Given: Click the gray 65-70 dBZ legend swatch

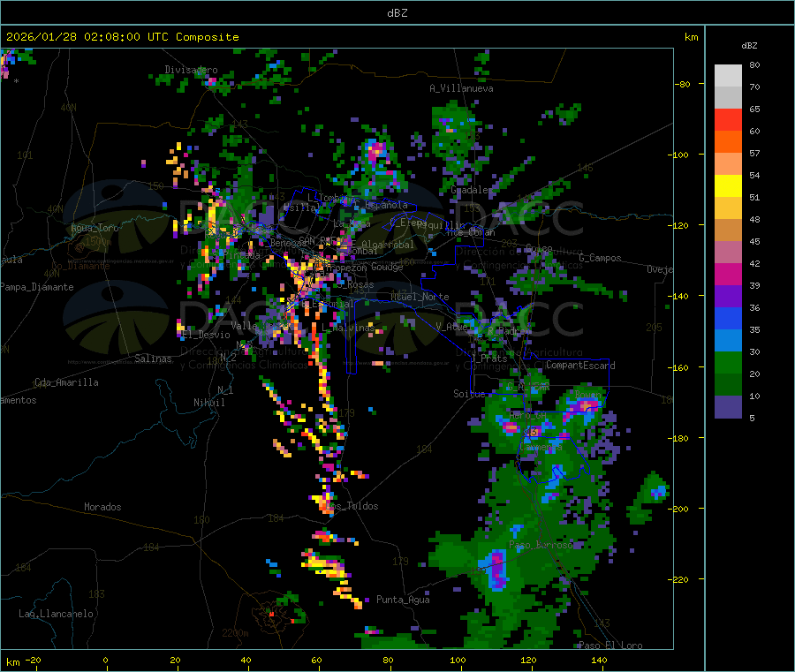Looking at the screenshot, I should coord(728,98).
